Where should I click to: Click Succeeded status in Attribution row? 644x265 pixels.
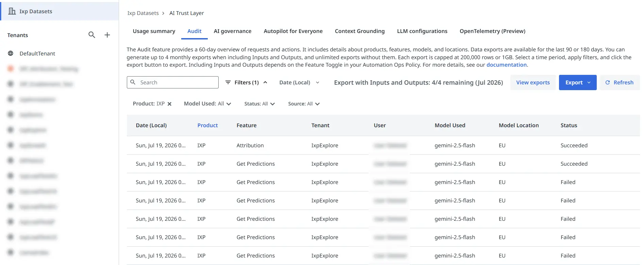coord(574,145)
